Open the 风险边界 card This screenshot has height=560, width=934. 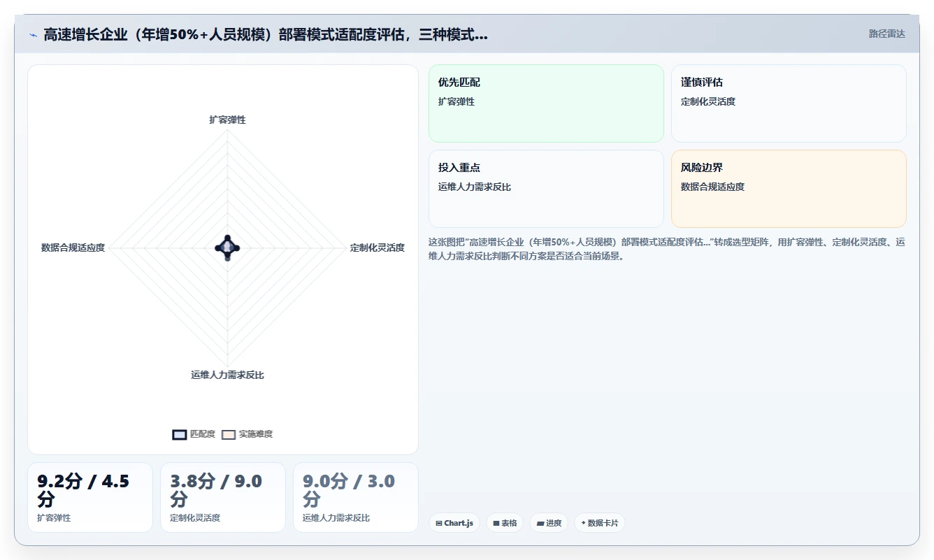click(789, 189)
